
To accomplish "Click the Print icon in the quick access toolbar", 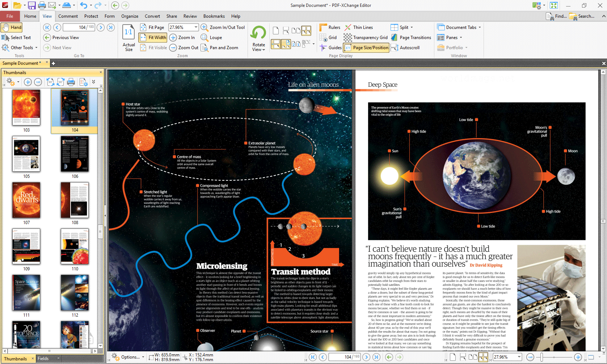I will pyautogui.click(x=42, y=5).
